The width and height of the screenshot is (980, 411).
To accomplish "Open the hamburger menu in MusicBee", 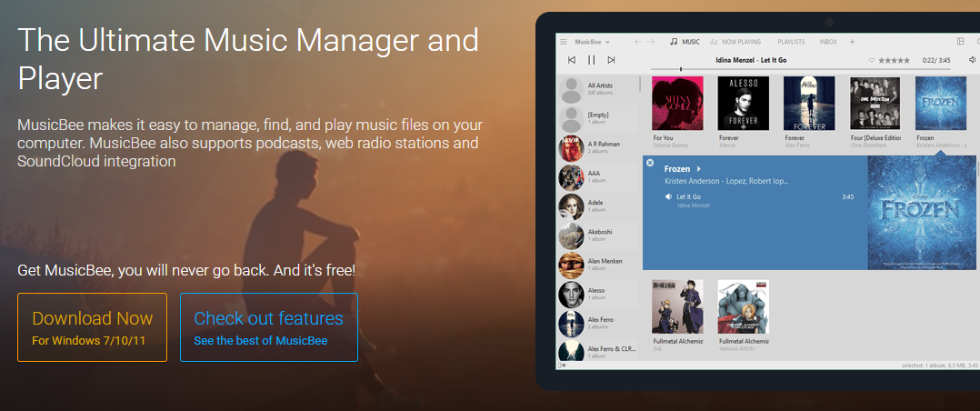I will [563, 42].
